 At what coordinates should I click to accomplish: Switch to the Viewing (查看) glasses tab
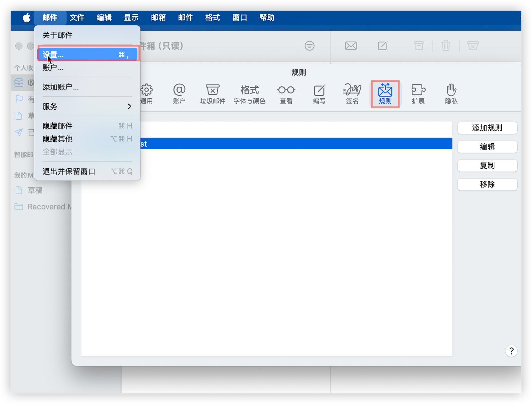(x=286, y=94)
